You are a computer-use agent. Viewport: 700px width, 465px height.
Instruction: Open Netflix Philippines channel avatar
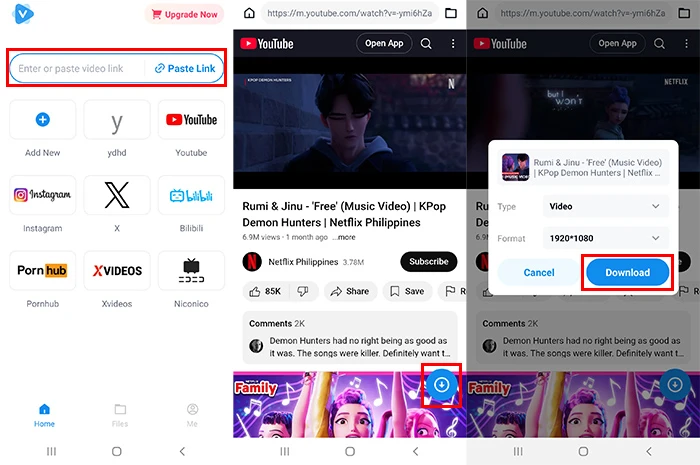pos(252,262)
